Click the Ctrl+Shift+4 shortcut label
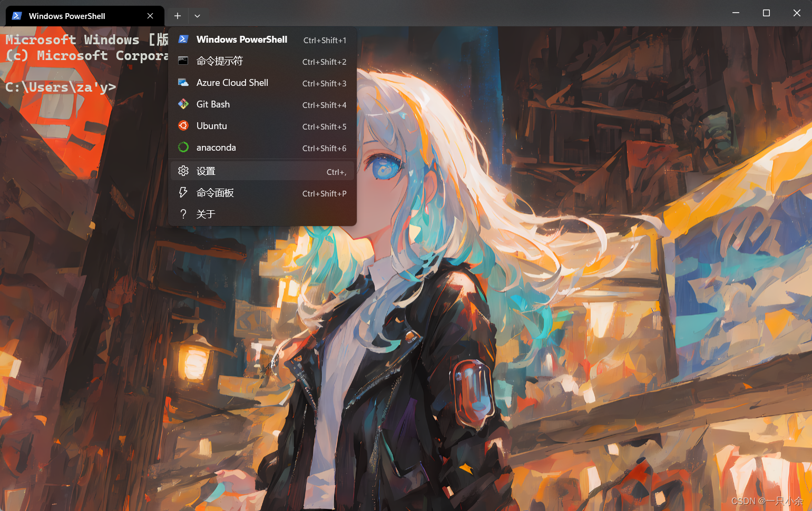 324,105
